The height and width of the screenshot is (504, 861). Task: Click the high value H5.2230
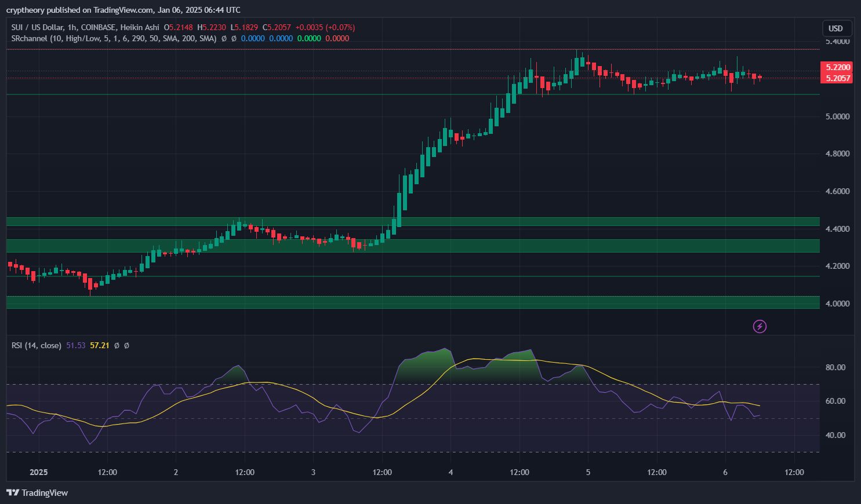coord(212,27)
